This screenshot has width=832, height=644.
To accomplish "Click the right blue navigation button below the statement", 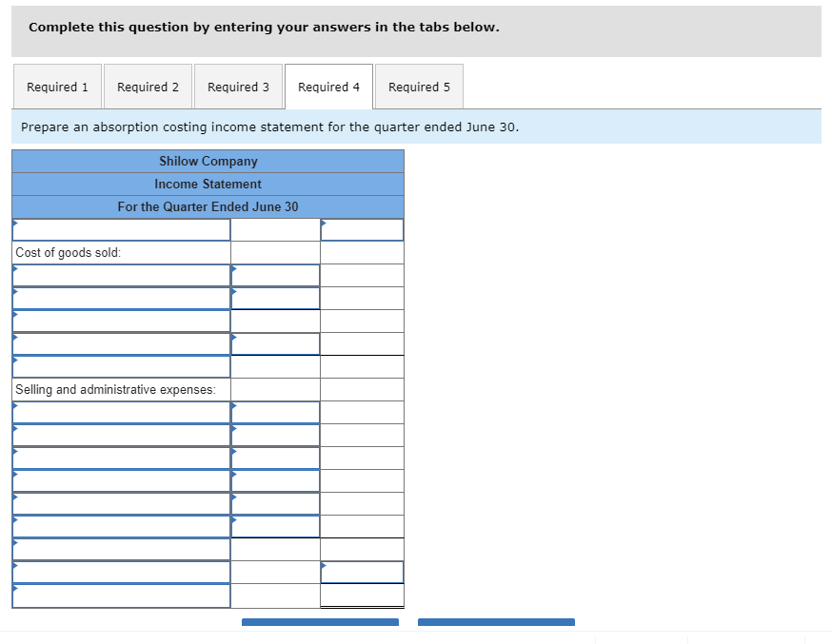I will point(495,622).
